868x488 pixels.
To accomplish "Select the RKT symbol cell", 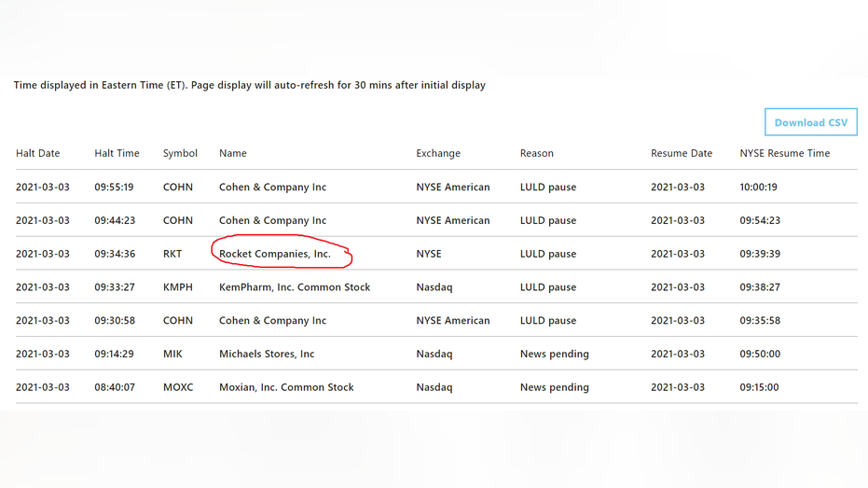I will 172,254.
